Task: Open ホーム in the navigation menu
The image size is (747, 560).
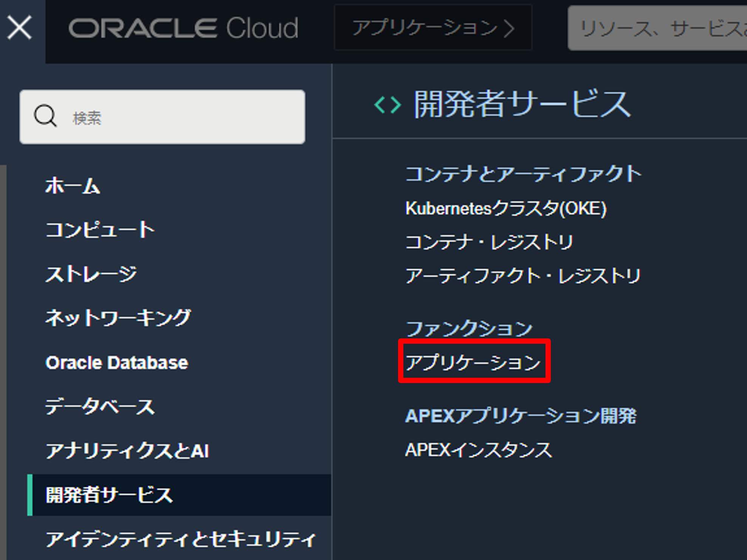Action: [x=73, y=186]
